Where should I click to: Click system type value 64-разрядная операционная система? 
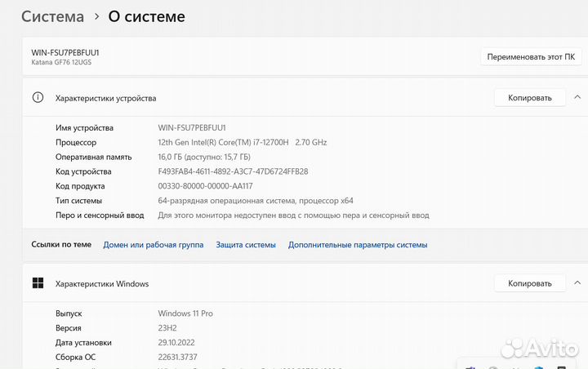256,201
